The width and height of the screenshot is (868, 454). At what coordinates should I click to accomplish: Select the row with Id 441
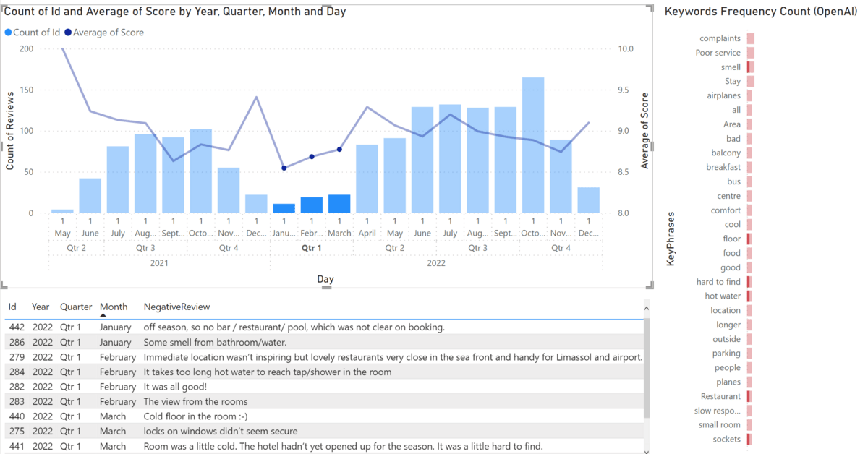tap(325, 446)
